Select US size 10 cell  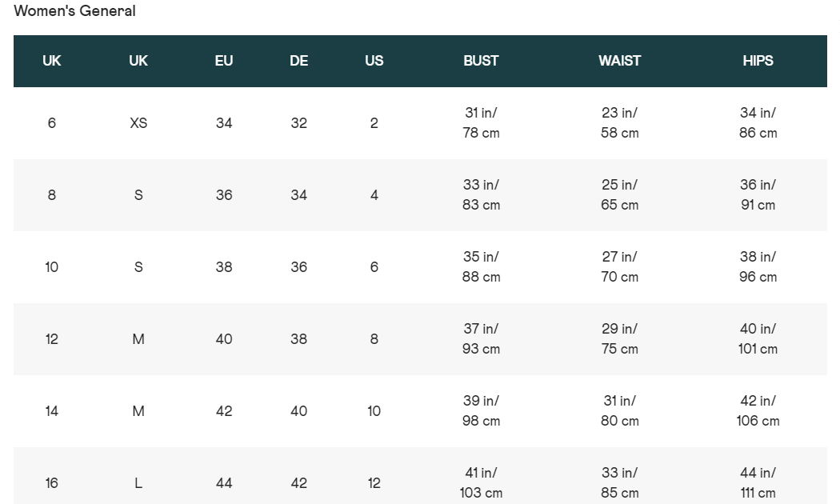pos(374,411)
